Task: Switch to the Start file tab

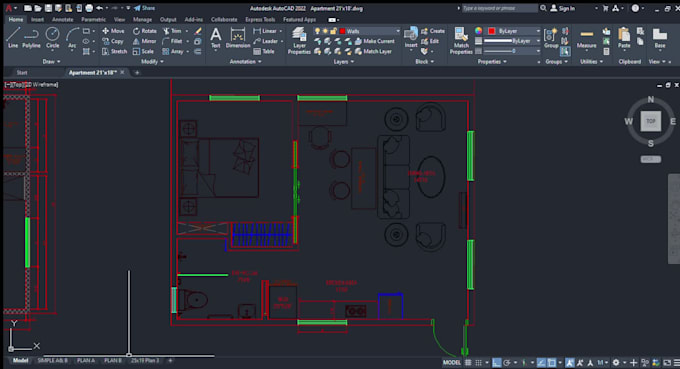Action: (22, 72)
